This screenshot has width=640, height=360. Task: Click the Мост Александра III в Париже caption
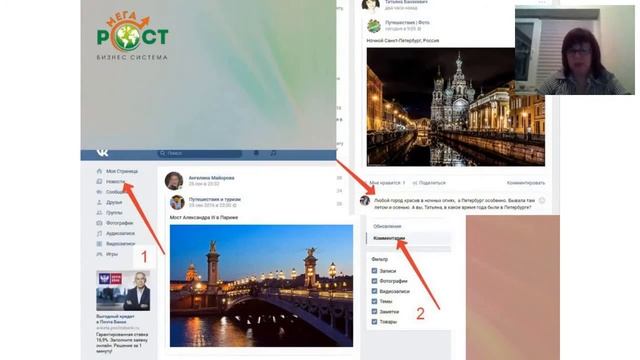(204, 218)
